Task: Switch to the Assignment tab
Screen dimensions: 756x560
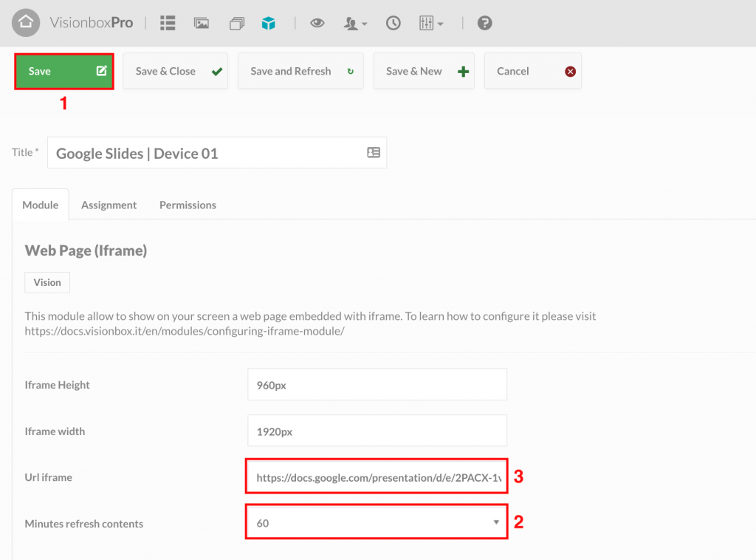Action: [x=109, y=205]
